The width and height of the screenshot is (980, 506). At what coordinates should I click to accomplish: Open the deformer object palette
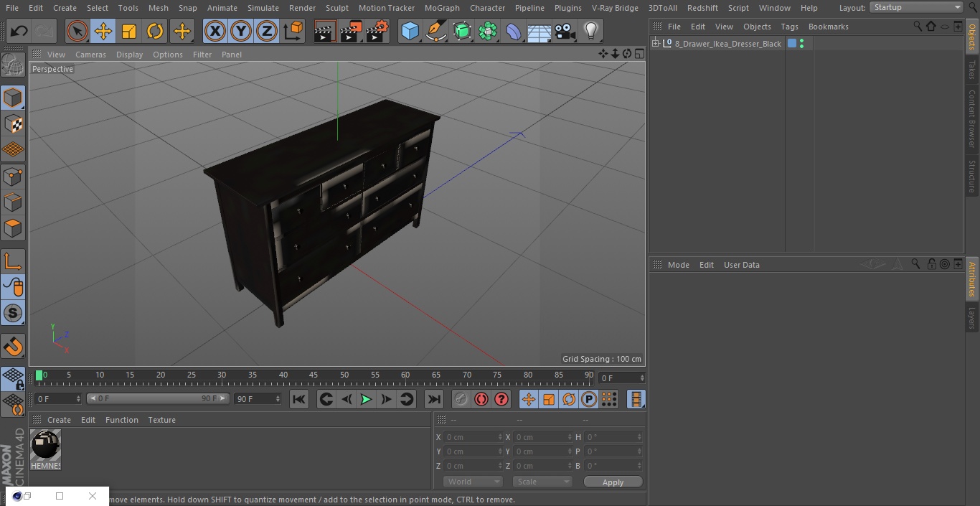point(514,31)
